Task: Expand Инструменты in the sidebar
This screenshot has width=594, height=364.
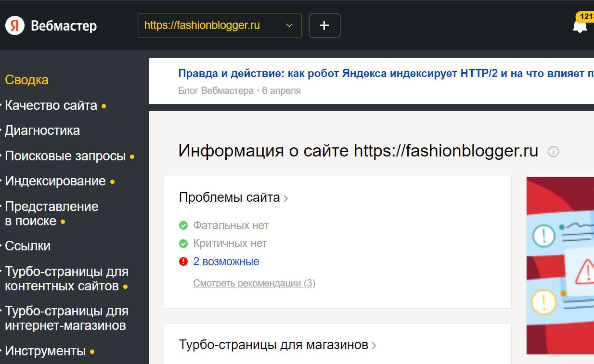Action: click(x=45, y=351)
